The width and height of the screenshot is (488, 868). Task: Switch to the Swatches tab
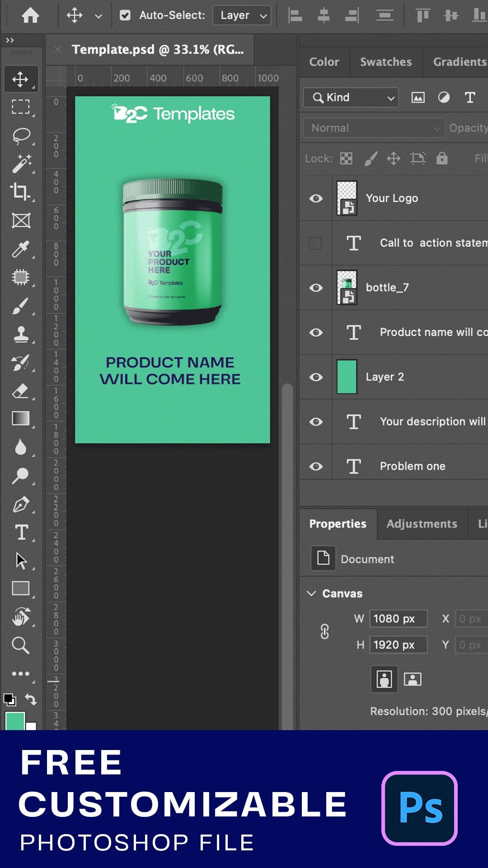pos(385,62)
